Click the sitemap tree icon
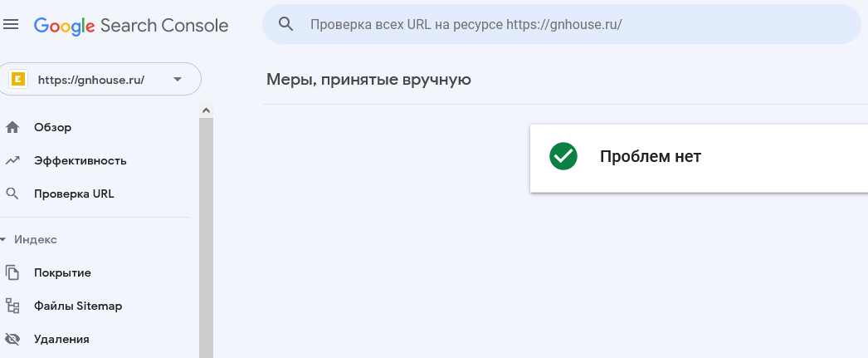The image size is (868, 358). point(12,306)
